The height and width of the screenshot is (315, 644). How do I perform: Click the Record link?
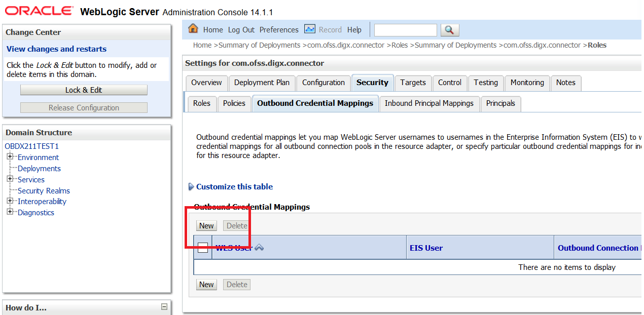pos(331,30)
